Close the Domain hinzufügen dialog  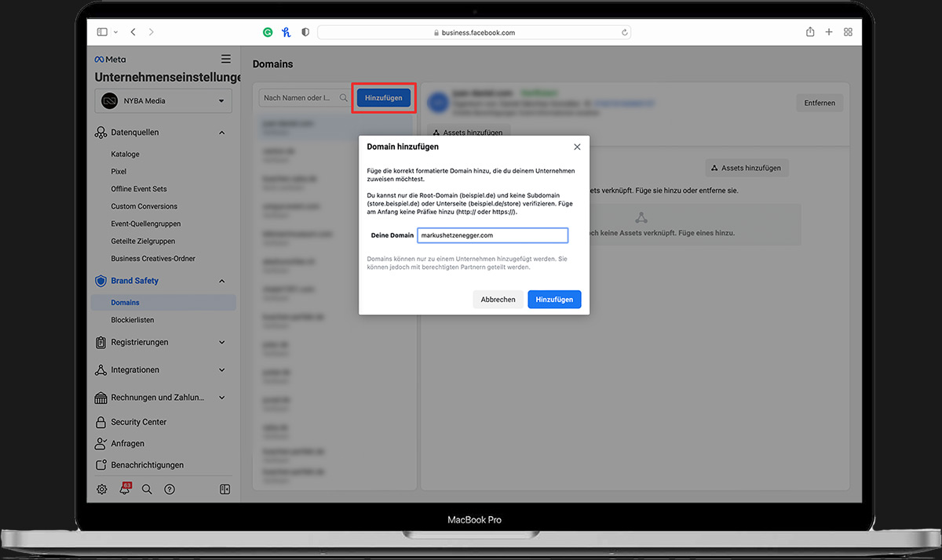(x=577, y=147)
